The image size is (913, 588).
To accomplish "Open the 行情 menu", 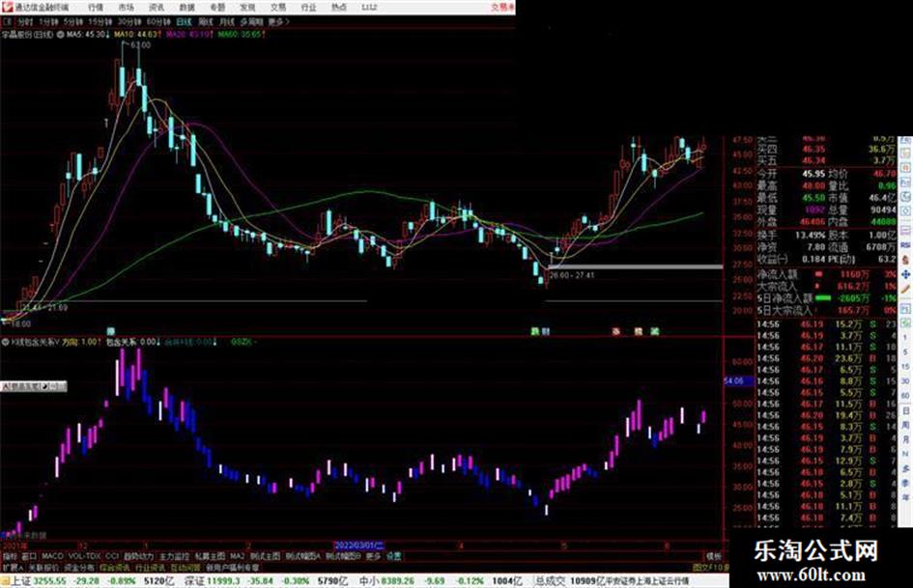I will (x=96, y=7).
